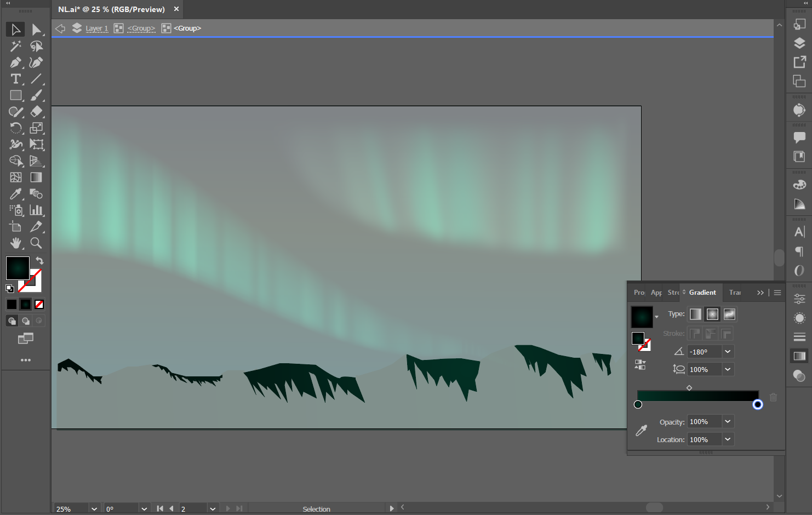Open gradient angle dropdown
The width and height of the screenshot is (812, 515).
(728, 352)
